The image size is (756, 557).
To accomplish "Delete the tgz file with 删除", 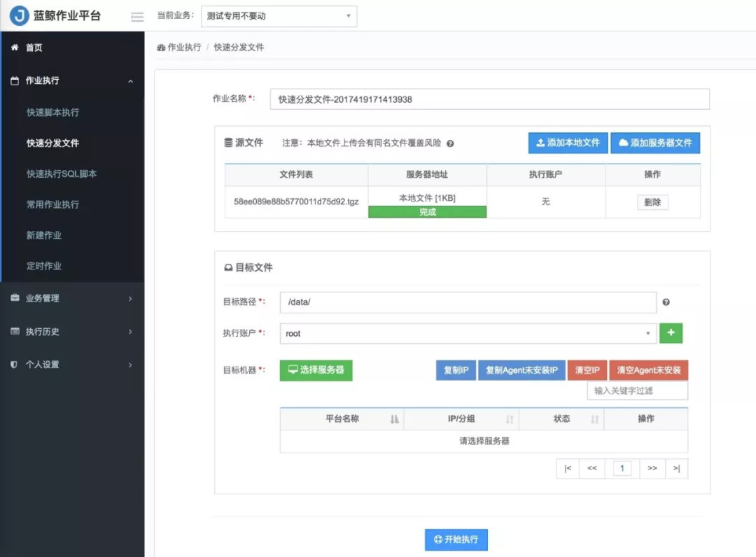I will point(652,202).
